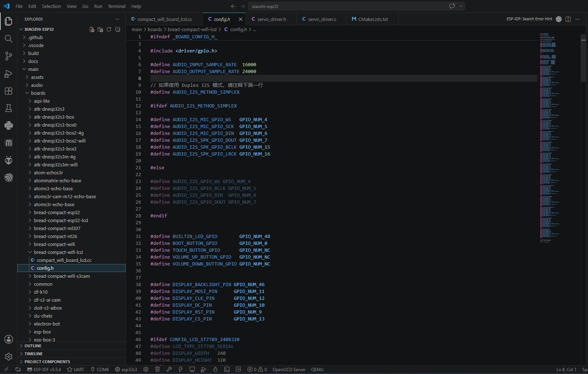Open ESP-IDF terminal icon in status bar
The height and width of the screenshot is (374, 588).
click(227, 369)
